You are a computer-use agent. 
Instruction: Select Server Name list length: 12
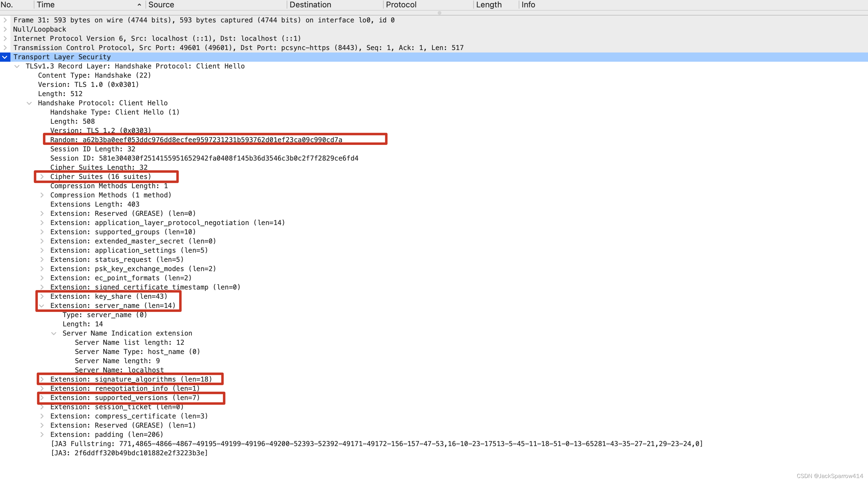pyautogui.click(x=130, y=342)
